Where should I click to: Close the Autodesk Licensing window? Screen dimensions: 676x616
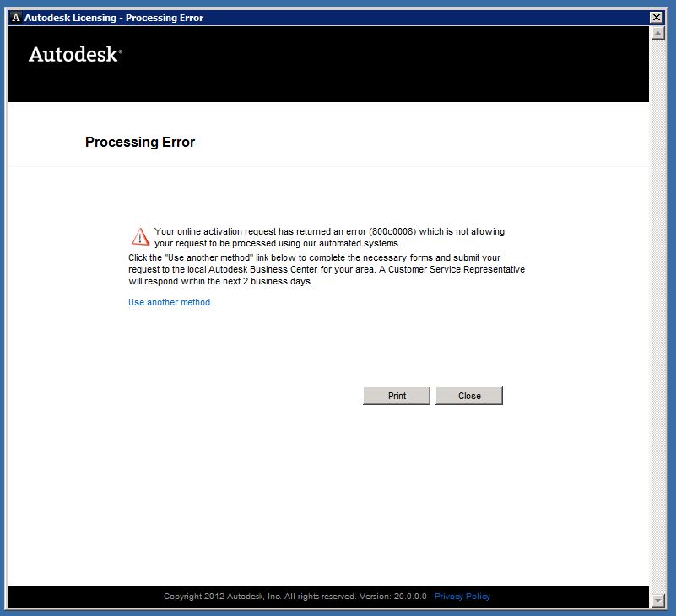click(657, 17)
